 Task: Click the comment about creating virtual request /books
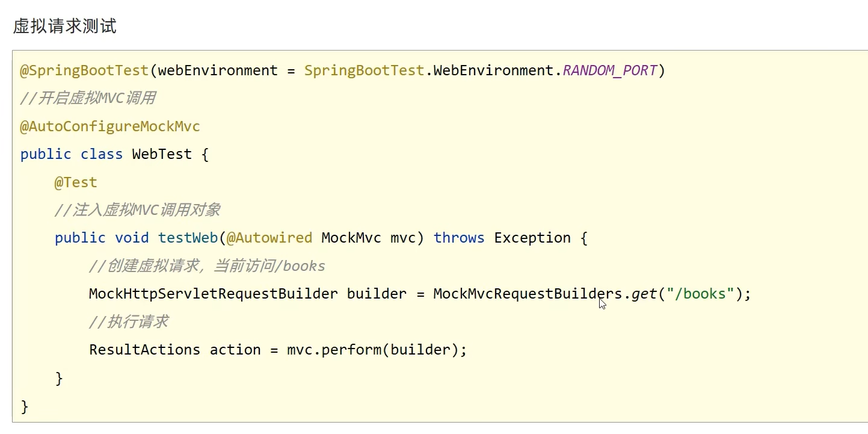[x=207, y=266]
